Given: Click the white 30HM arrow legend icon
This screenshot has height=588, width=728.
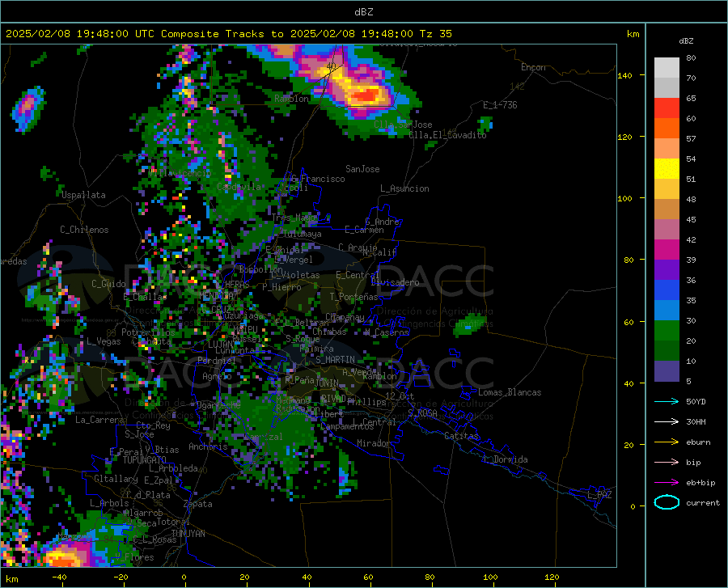Looking at the screenshot, I should point(667,422).
